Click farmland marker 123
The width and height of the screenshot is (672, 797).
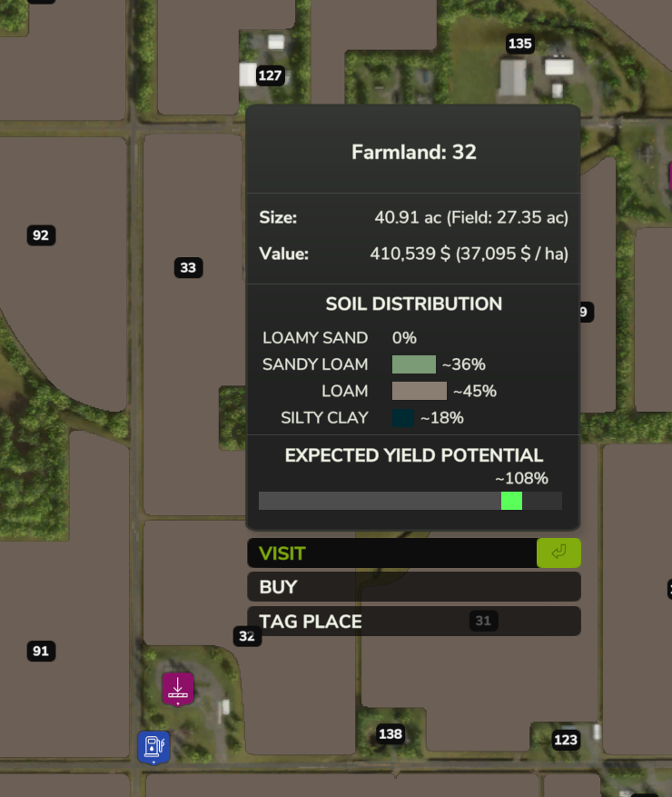point(566,740)
